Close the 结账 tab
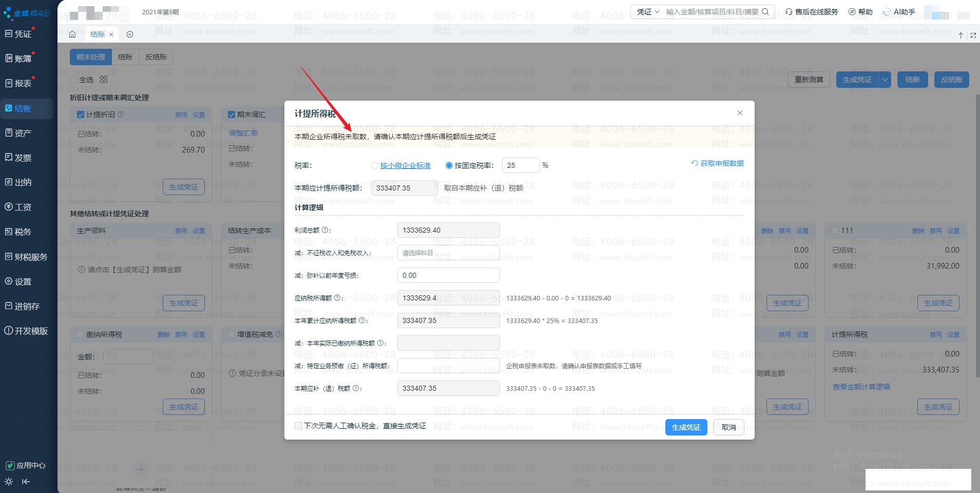This screenshot has width=980, height=493. pos(111,34)
